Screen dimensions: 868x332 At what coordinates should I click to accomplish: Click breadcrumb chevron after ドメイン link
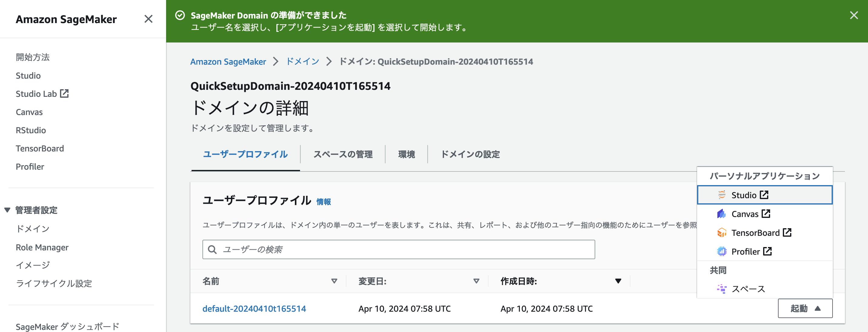(x=329, y=61)
